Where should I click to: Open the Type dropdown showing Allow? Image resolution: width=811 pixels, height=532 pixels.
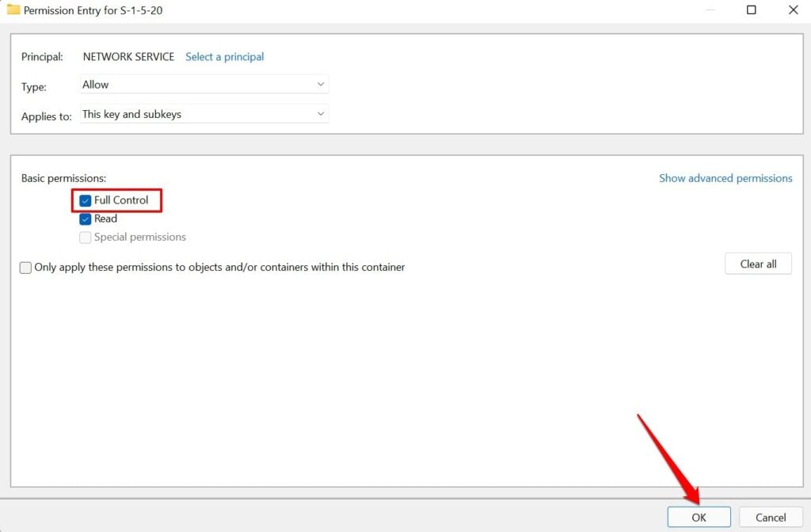click(x=204, y=84)
